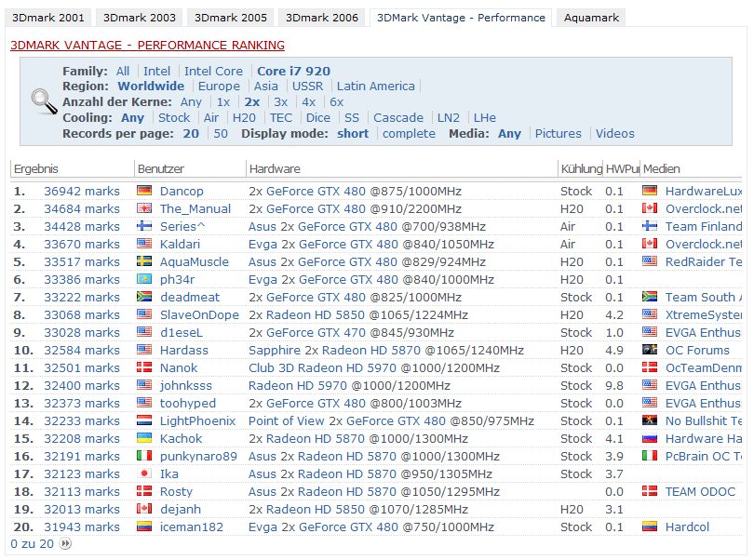Filter cooling by H20
754x560 pixels.
coord(244,118)
